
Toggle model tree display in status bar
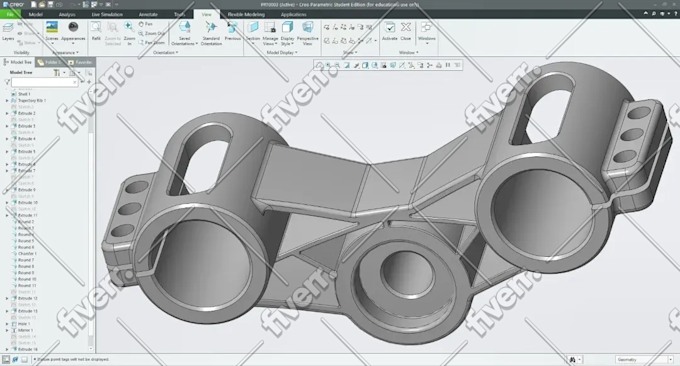6,359
